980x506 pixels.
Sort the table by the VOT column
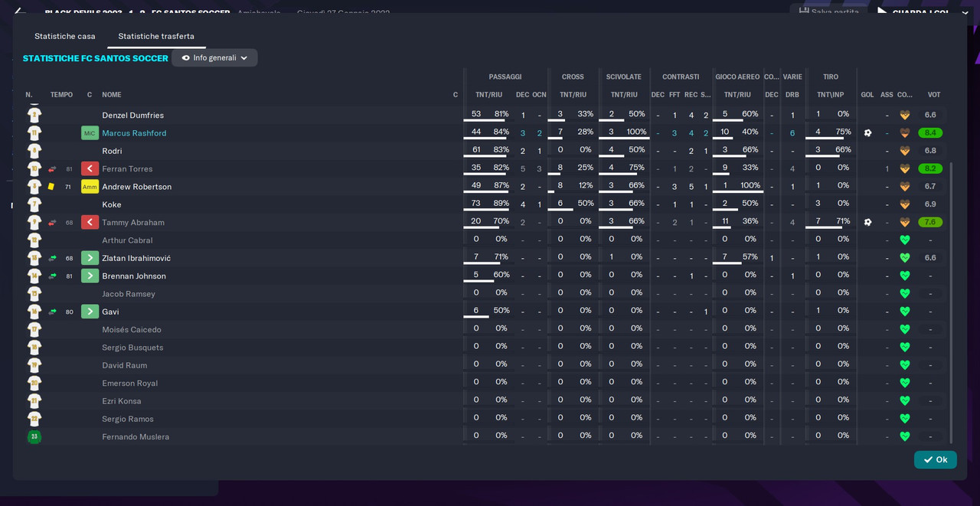point(934,95)
